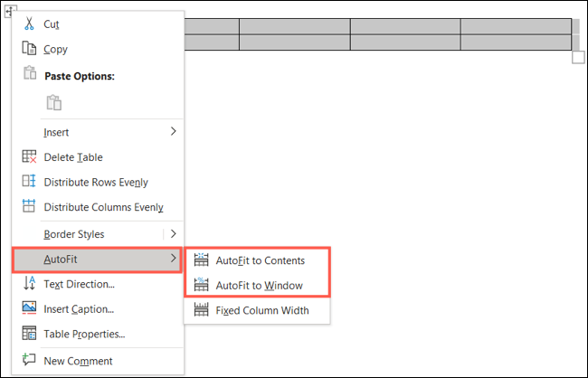Click the Copy pages icon
This screenshot has width=588, height=378.
click(28, 50)
